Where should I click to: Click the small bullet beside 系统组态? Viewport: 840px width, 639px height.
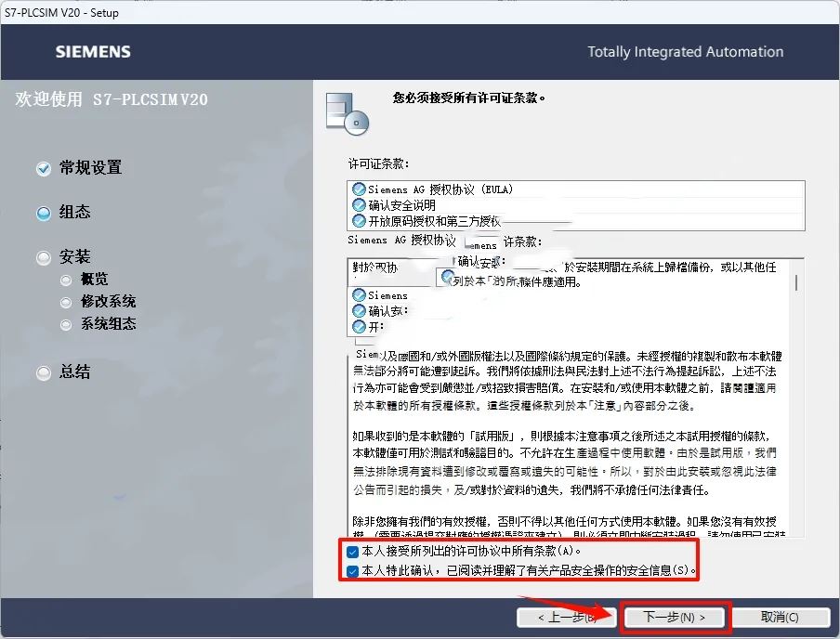click(66, 324)
